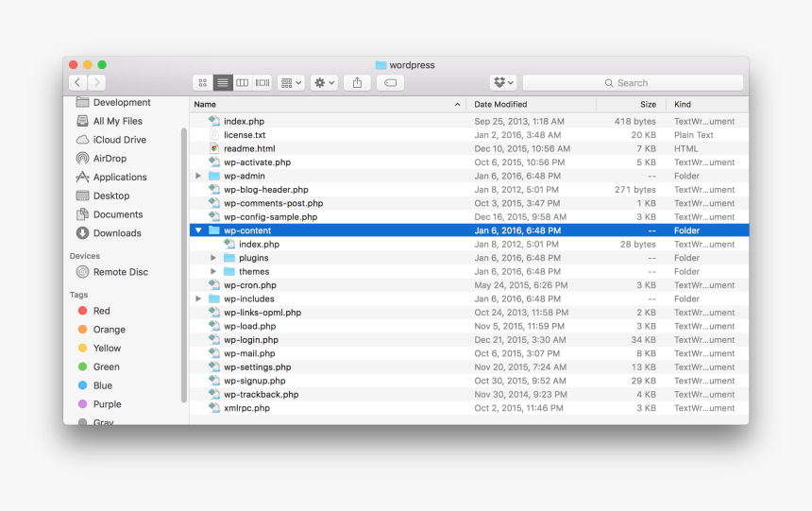
Task: Click the sidebar vertical scrollbar
Action: pyautogui.click(x=184, y=264)
